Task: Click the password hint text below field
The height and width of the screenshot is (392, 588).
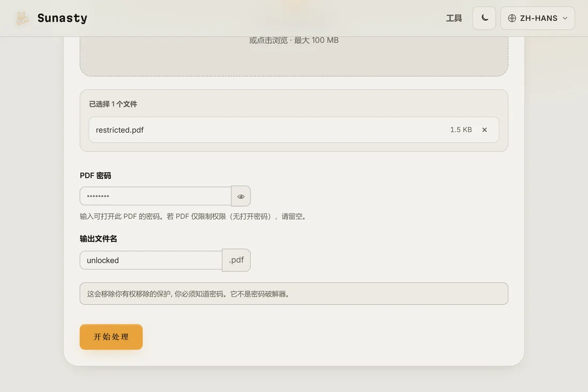Action: click(x=194, y=217)
